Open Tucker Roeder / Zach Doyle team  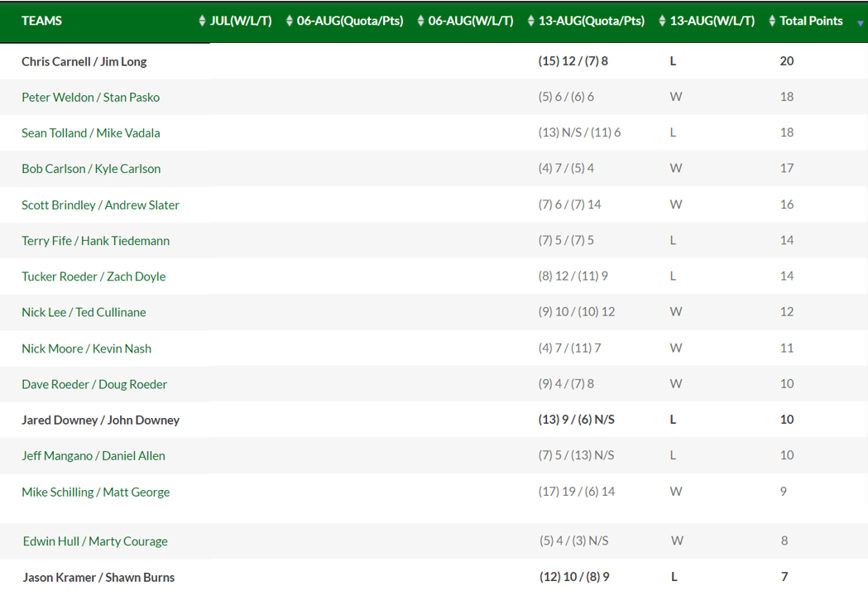coord(94,276)
